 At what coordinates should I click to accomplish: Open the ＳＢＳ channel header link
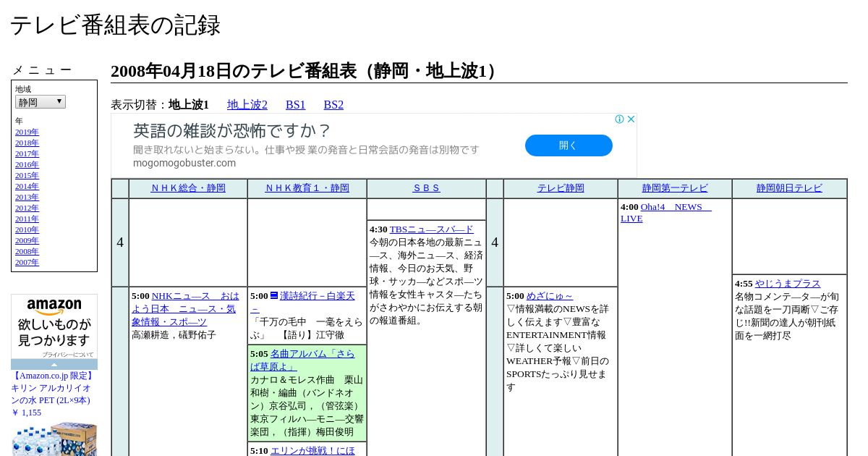(426, 188)
